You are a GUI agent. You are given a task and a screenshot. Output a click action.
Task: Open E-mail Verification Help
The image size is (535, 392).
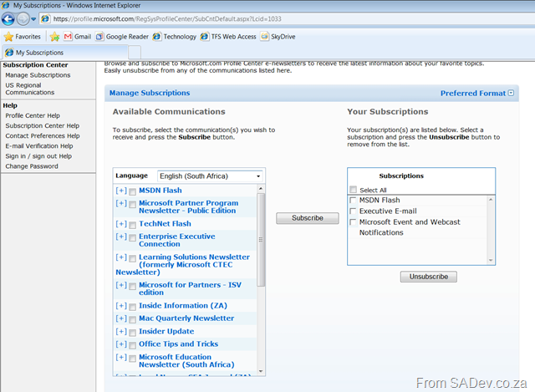click(x=39, y=146)
